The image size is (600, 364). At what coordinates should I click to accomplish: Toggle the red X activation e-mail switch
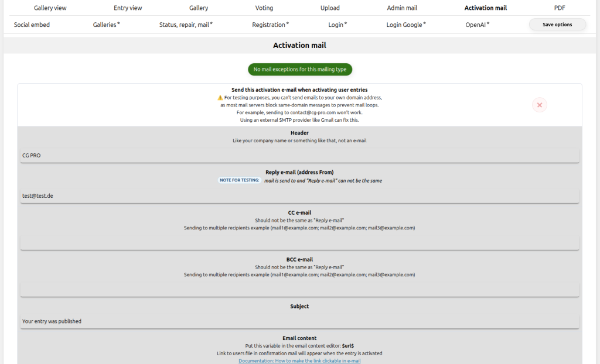pos(540,105)
